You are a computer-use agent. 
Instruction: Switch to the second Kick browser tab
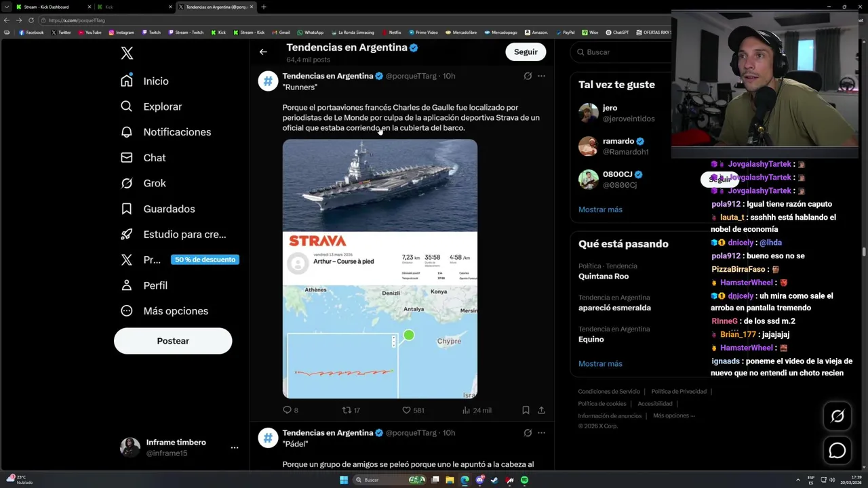134,7
